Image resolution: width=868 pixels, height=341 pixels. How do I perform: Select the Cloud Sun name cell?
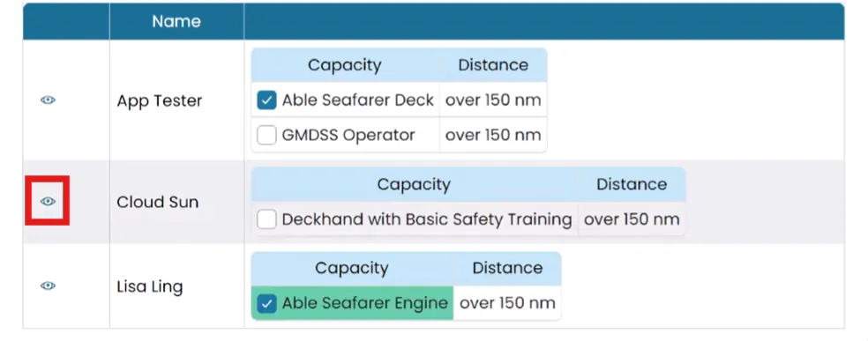157,203
